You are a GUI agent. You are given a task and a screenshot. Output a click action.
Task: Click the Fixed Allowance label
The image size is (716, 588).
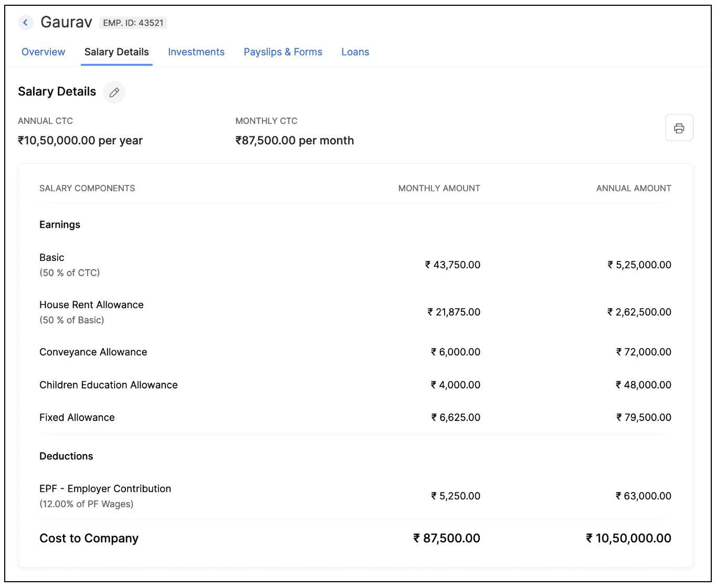[x=77, y=418]
